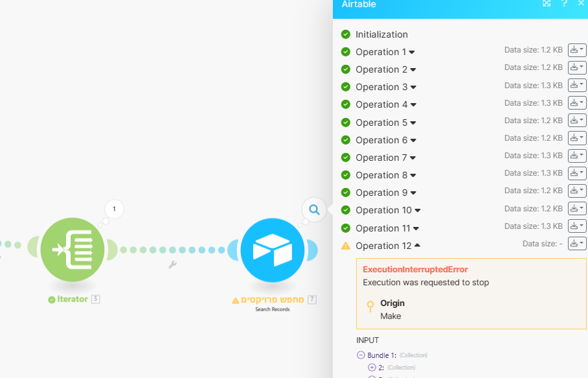This screenshot has width=588, height=378.
Task: Click the Iterator module icon
Action: tap(73, 250)
